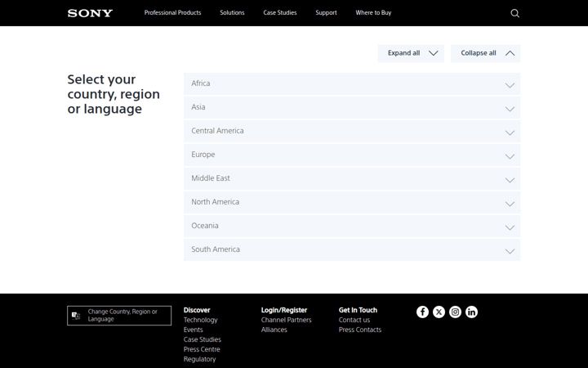Screen dimensions: 588x368
Task: Open Press Contacts footer link
Action: coord(359,330)
